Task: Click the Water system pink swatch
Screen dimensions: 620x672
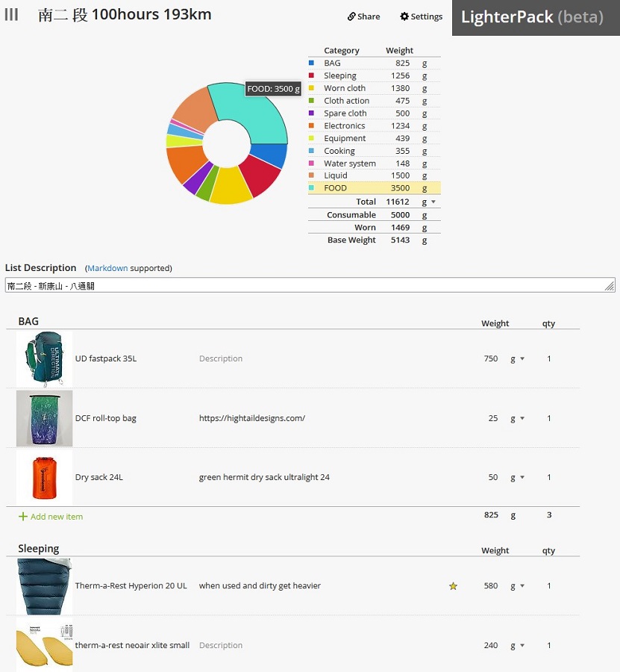Action: click(311, 164)
